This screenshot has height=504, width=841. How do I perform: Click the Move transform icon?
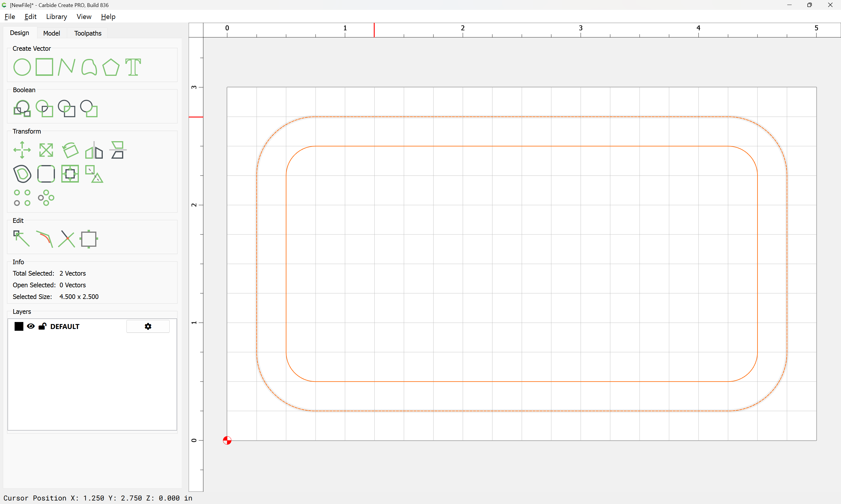point(22,150)
